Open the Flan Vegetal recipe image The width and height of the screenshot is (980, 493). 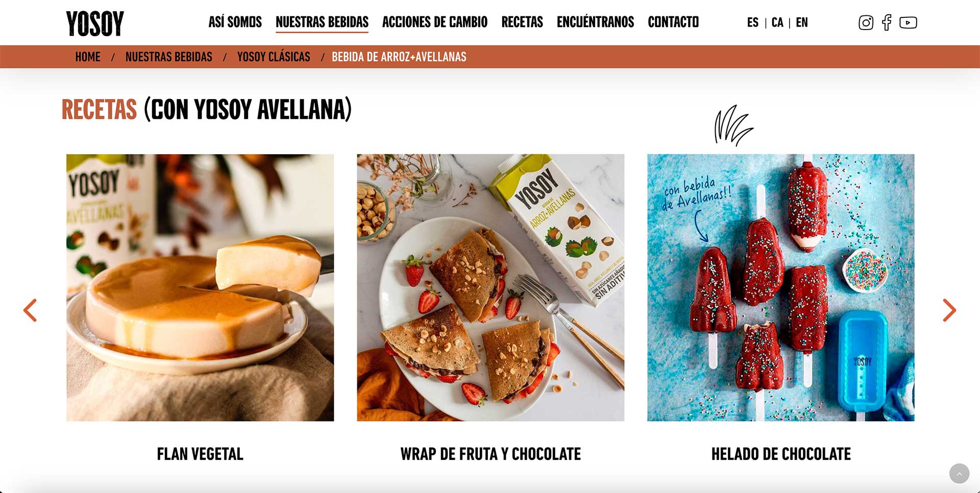point(200,287)
